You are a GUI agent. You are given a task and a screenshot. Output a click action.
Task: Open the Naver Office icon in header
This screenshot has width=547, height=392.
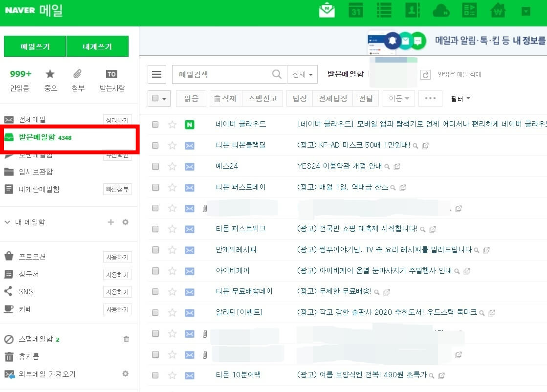[x=469, y=10]
